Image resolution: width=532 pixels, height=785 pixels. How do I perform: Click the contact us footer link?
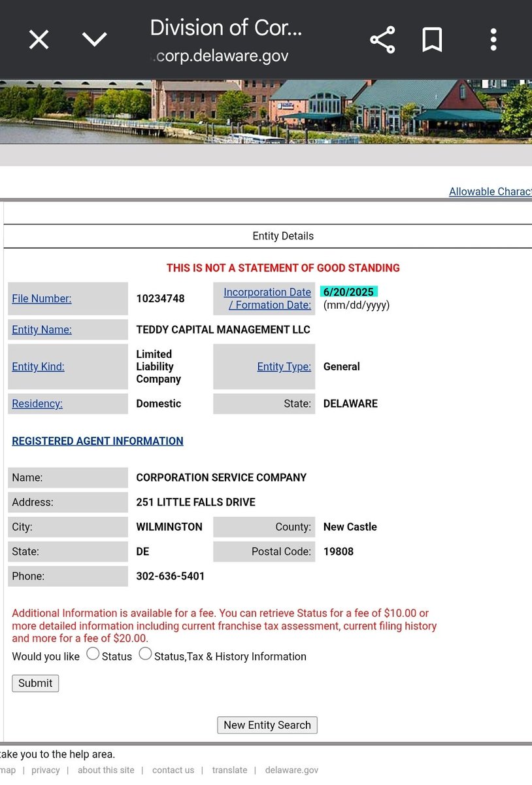[173, 770]
